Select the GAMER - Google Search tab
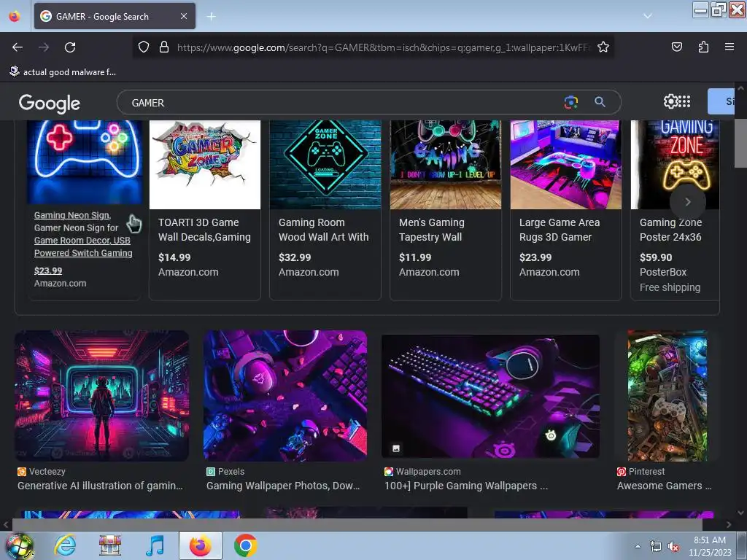 (x=115, y=16)
